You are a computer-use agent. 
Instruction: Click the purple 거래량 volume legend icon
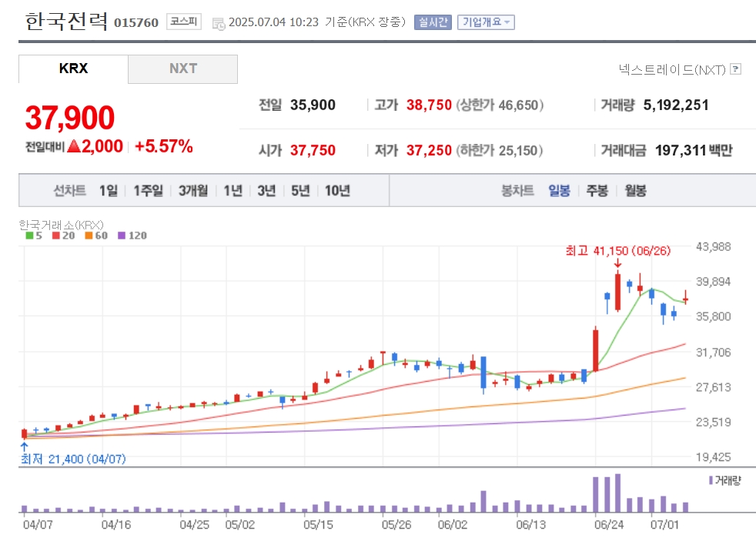[711, 480]
